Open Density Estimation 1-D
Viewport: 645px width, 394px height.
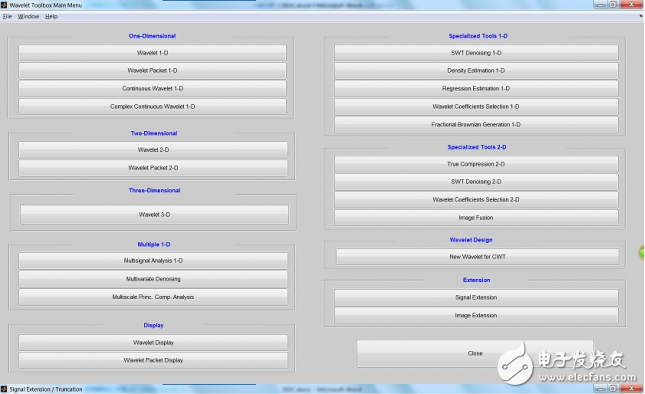[476, 71]
